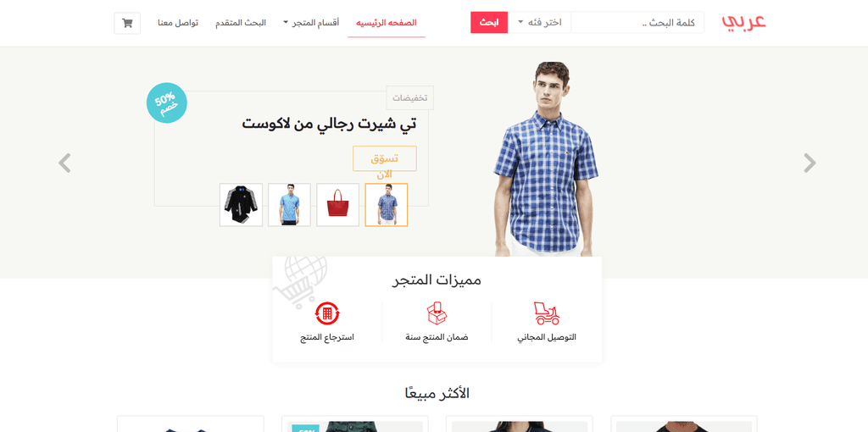Click the 50% discount badge

coord(167,102)
